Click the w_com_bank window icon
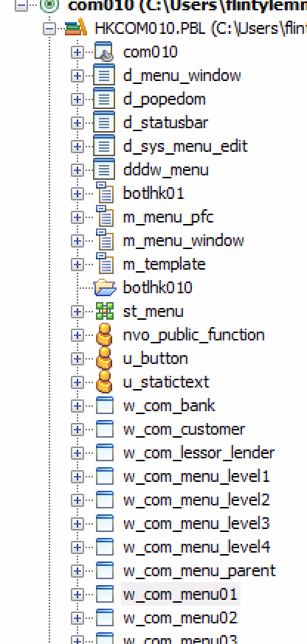307x644 pixels. 105,406
